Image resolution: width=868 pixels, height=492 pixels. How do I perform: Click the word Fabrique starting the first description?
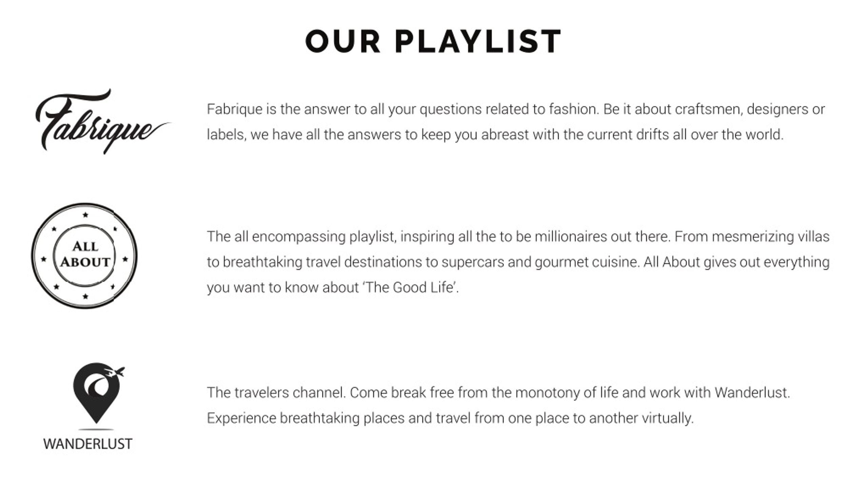pyautogui.click(x=235, y=110)
